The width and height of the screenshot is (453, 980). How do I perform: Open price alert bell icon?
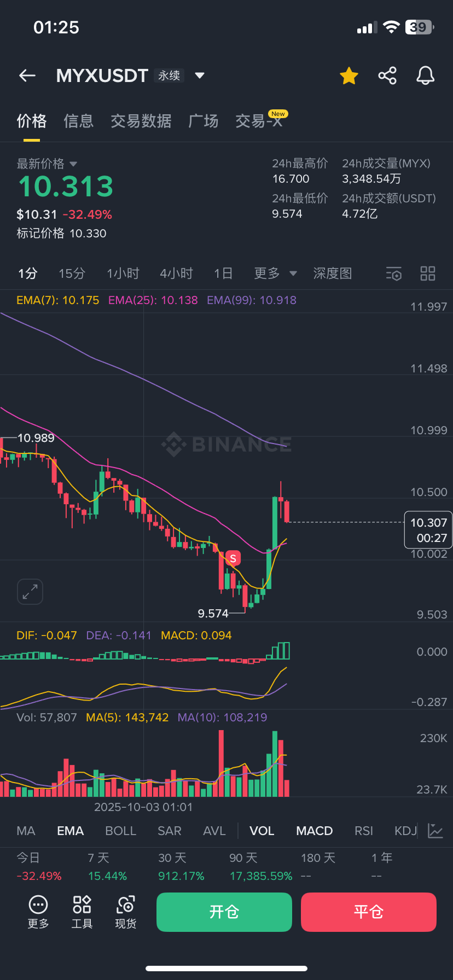point(425,75)
